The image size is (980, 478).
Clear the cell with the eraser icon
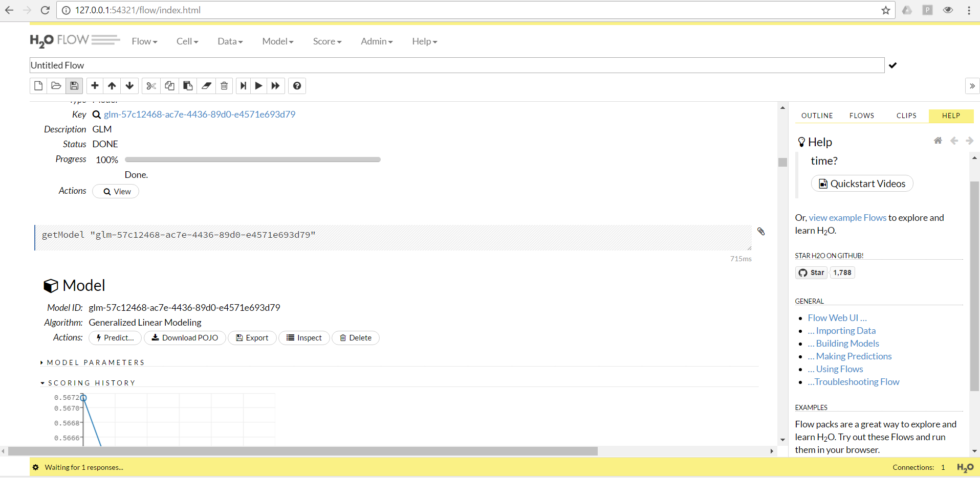click(x=206, y=86)
